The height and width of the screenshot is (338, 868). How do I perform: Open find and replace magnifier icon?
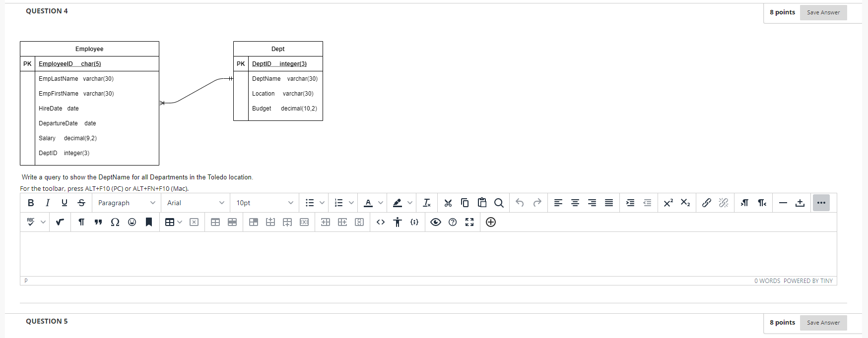click(499, 203)
